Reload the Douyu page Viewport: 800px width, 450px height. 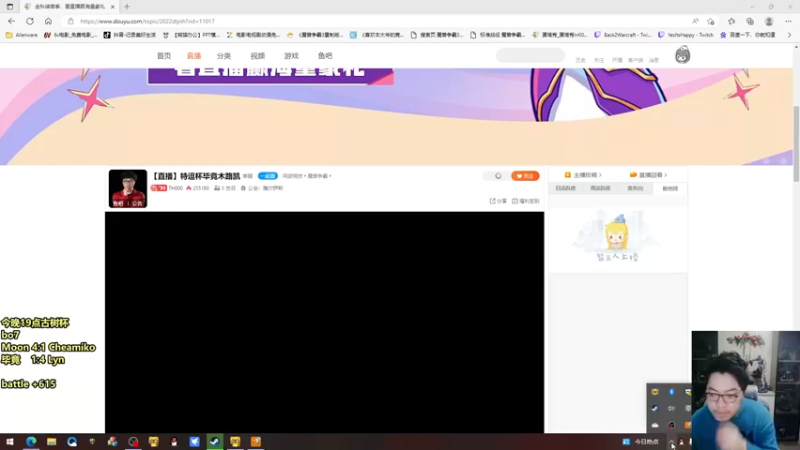click(x=30, y=21)
